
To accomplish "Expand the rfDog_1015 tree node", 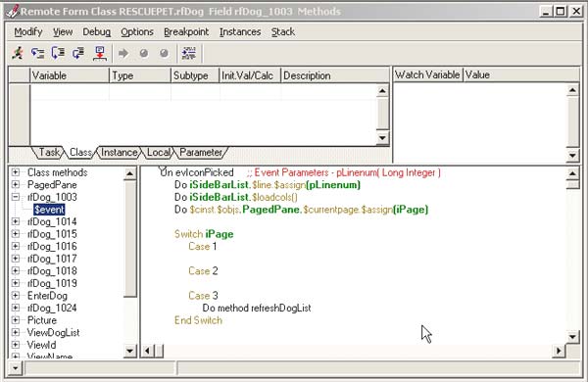I will pyautogui.click(x=16, y=234).
